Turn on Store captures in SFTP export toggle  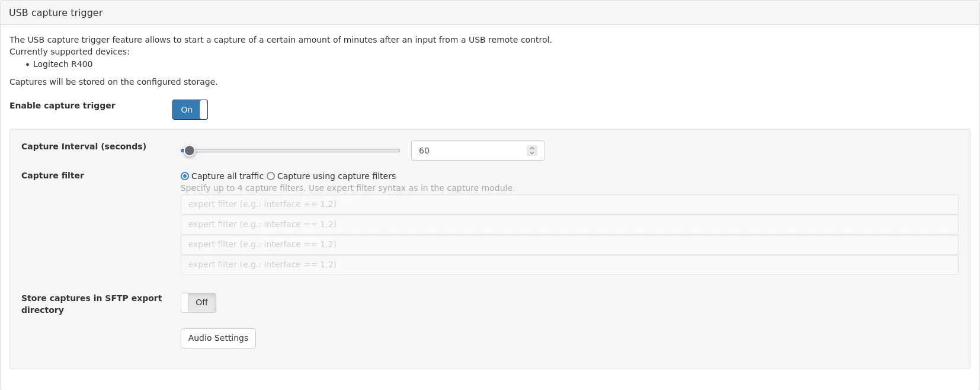click(x=198, y=303)
